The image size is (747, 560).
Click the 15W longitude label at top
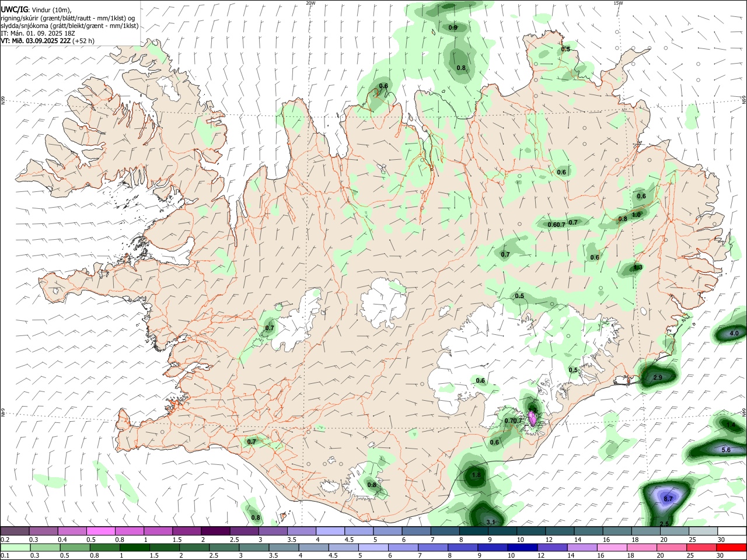(x=618, y=3)
